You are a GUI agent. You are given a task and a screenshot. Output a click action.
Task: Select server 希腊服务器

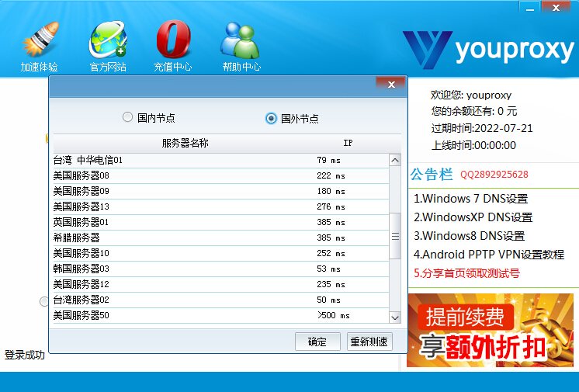221,238
